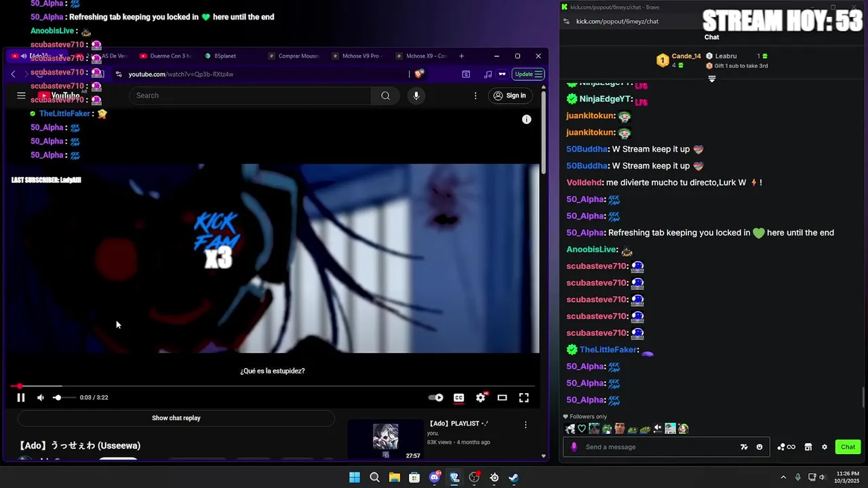The width and height of the screenshot is (868, 488).
Task: Click the purple microphone in chat input
Action: click(x=574, y=447)
